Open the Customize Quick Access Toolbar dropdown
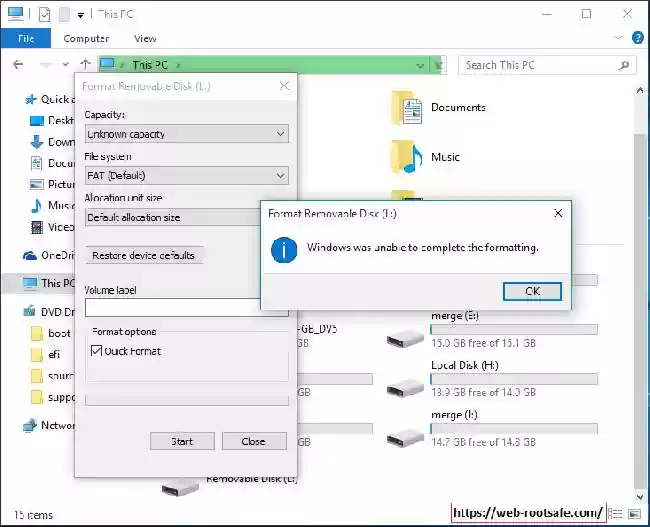This screenshot has height=527, width=650. [81, 15]
